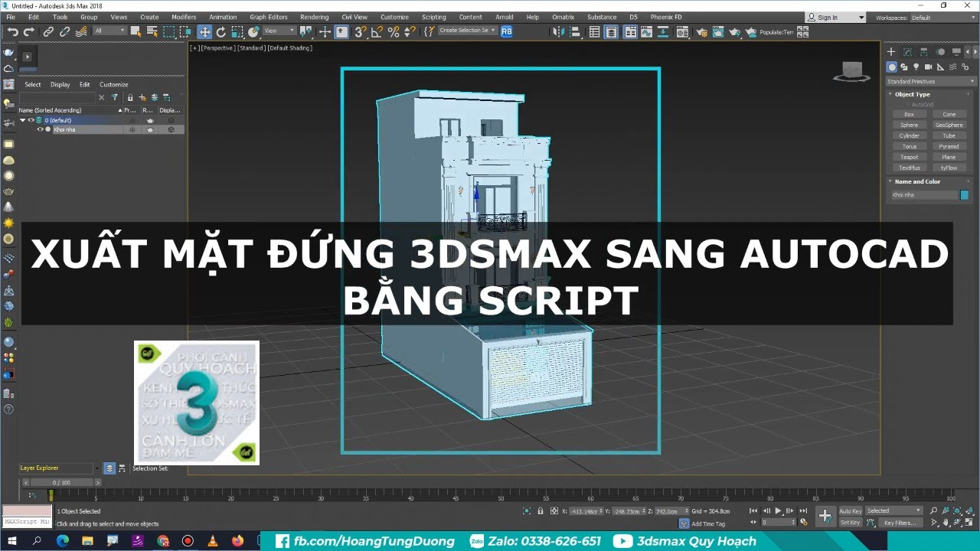Image resolution: width=980 pixels, height=551 pixels.
Task: Click the Unlink Selection tool
Action: 64,31
